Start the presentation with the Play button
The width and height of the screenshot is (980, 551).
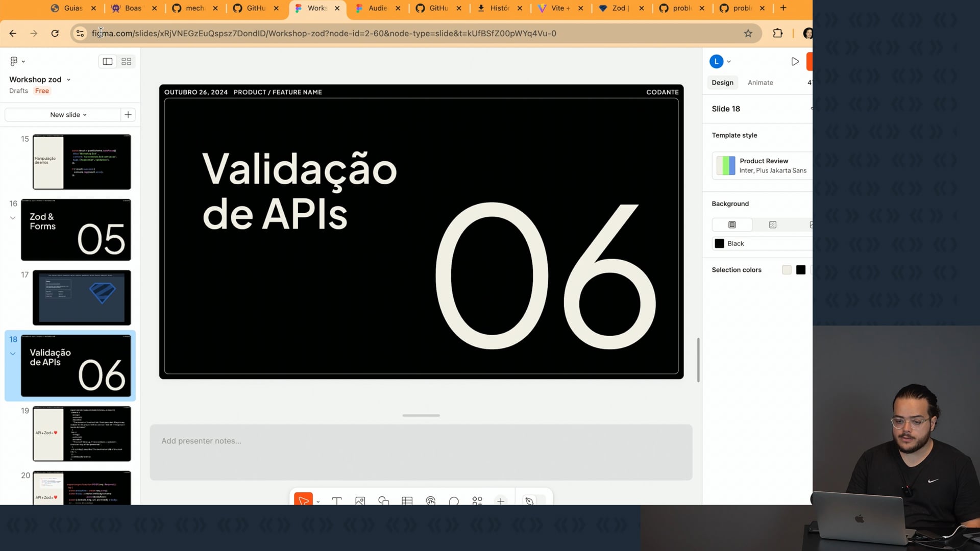point(795,61)
